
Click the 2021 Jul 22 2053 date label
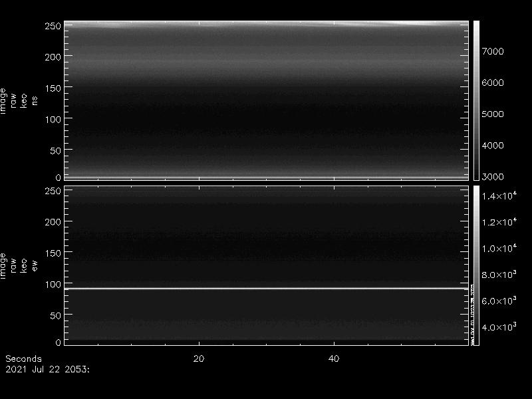47,368
